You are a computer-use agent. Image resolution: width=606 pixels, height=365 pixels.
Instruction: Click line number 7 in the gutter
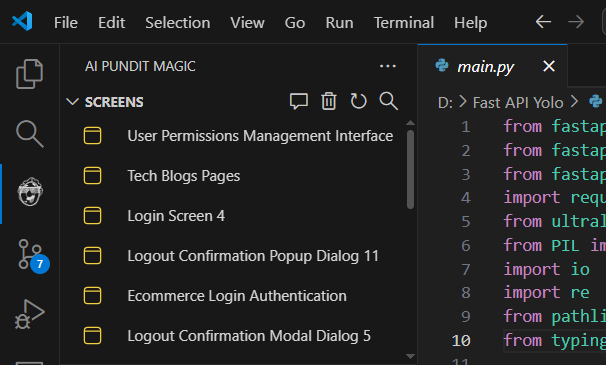[x=466, y=269]
